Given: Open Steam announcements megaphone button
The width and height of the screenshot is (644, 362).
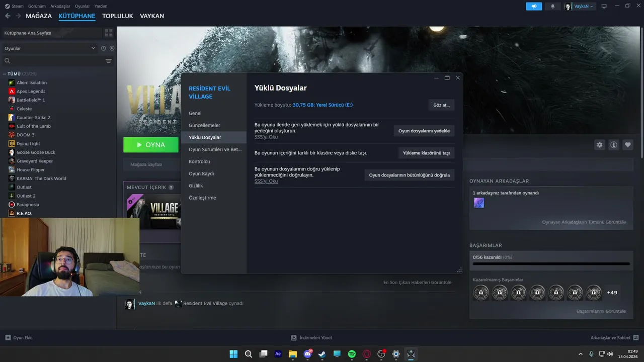Looking at the screenshot, I should point(534,6).
